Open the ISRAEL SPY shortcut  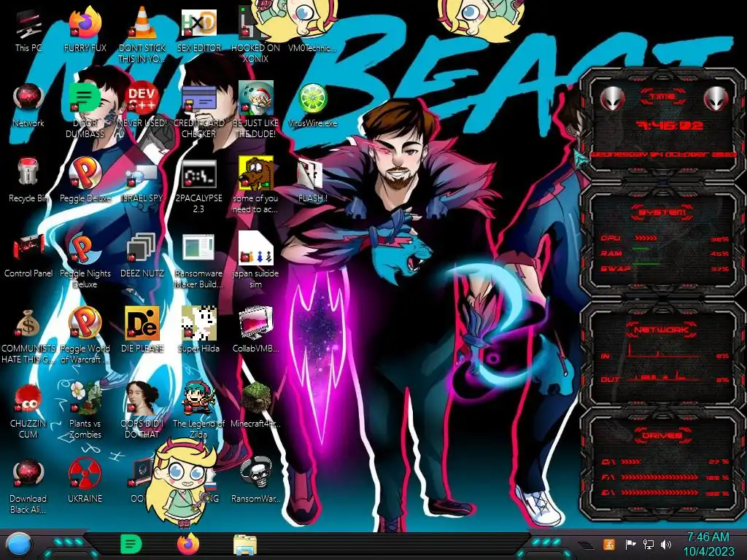(x=142, y=176)
